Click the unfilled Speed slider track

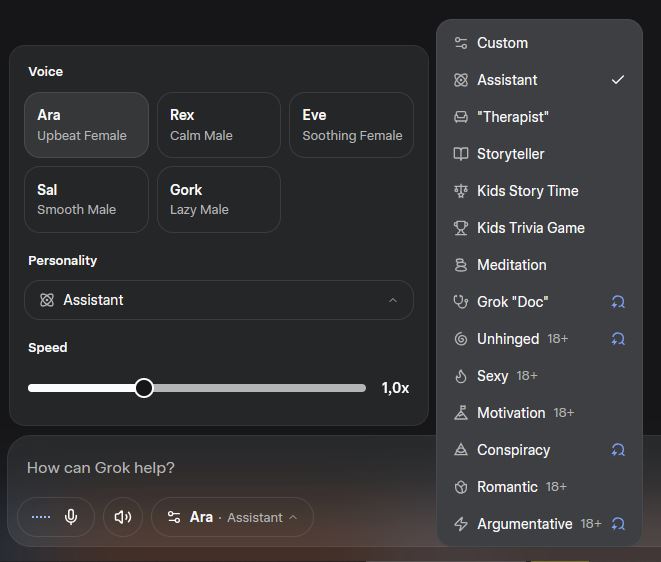(x=259, y=388)
